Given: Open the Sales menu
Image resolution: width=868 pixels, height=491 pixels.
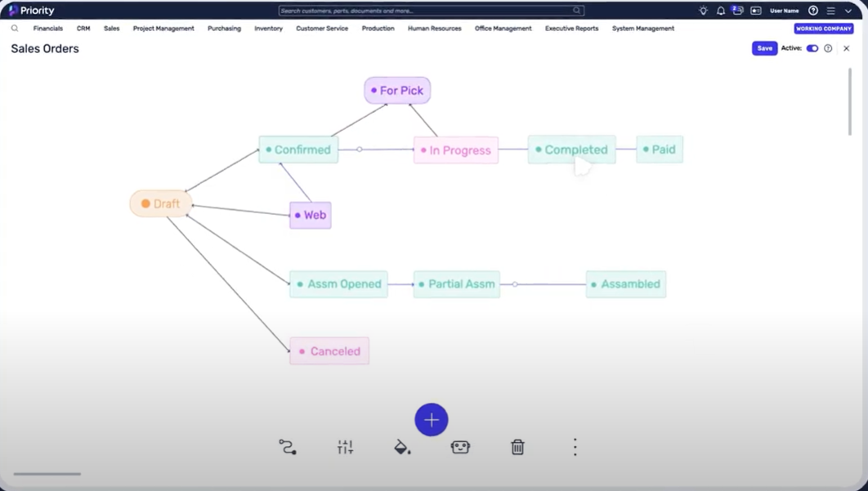Looking at the screenshot, I should click(111, 29).
